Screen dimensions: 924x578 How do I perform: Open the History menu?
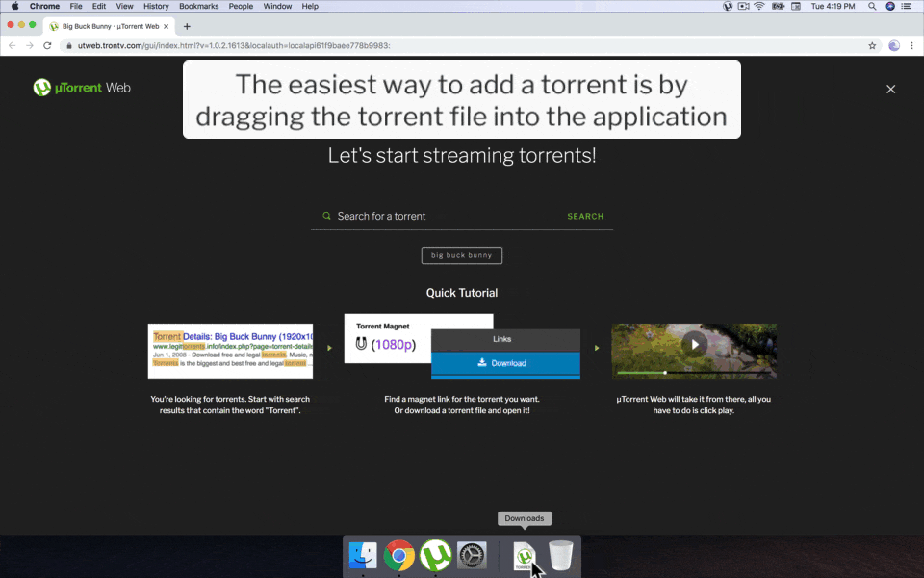click(156, 6)
